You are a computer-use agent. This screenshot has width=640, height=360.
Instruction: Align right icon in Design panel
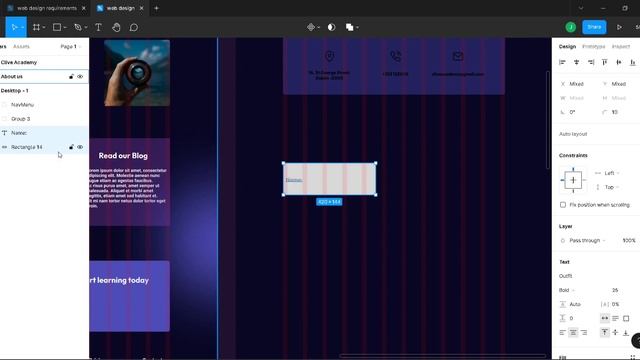591,62
